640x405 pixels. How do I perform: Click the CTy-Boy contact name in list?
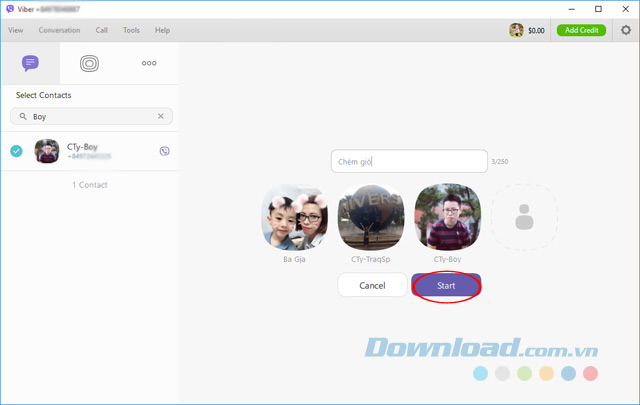click(x=82, y=147)
